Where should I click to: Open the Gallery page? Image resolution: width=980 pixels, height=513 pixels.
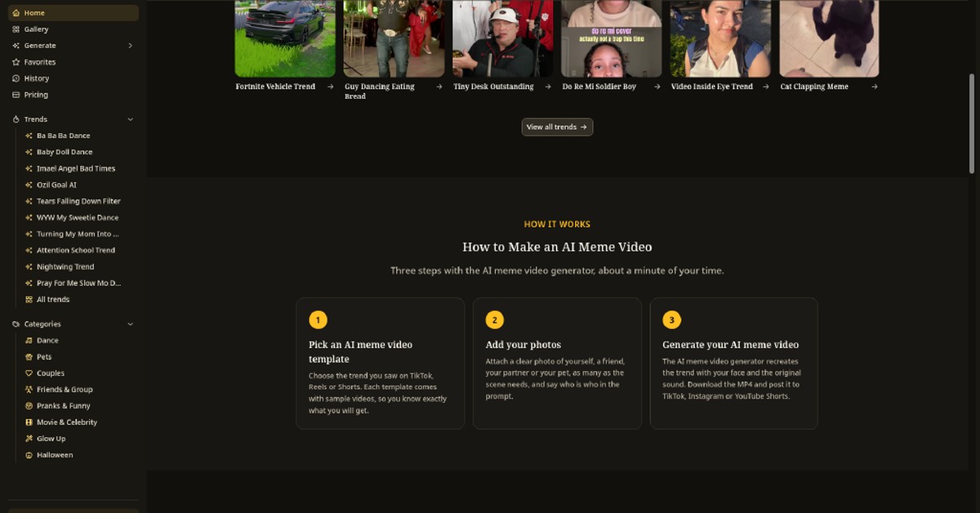(x=73, y=29)
